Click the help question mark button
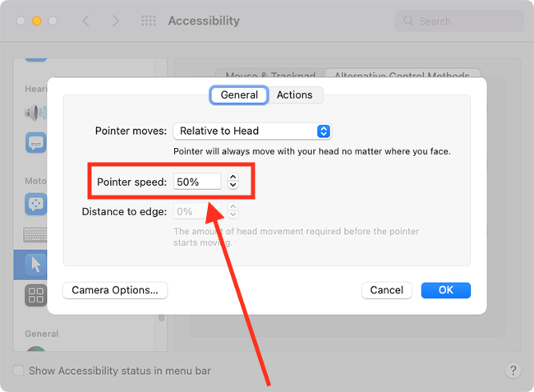 pos(513,370)
